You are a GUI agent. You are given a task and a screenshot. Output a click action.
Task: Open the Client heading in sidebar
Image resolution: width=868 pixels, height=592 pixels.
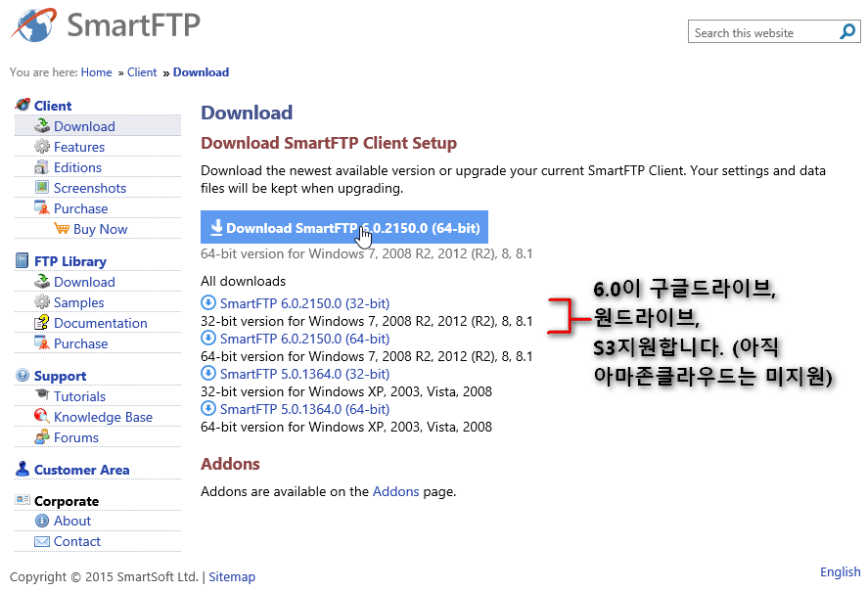[53, 106]
